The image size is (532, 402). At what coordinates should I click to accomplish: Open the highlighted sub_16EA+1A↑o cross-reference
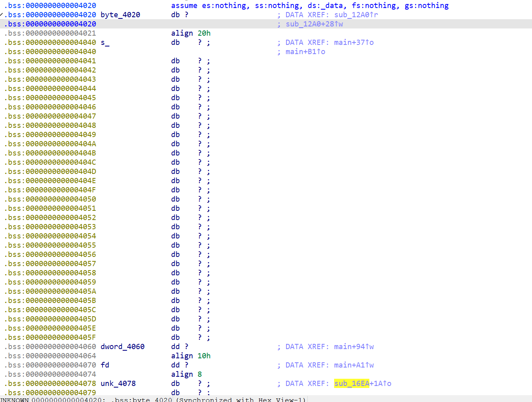[363, 384]
